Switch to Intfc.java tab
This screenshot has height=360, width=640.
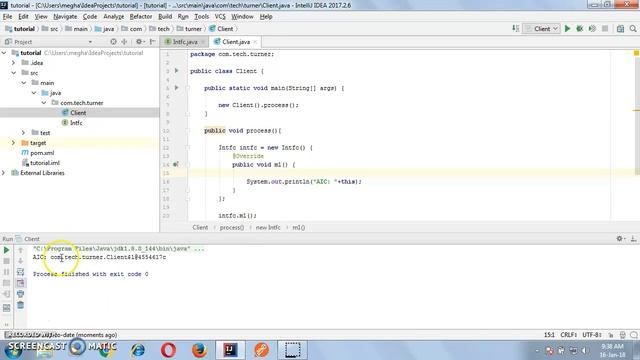click(184, 42)
